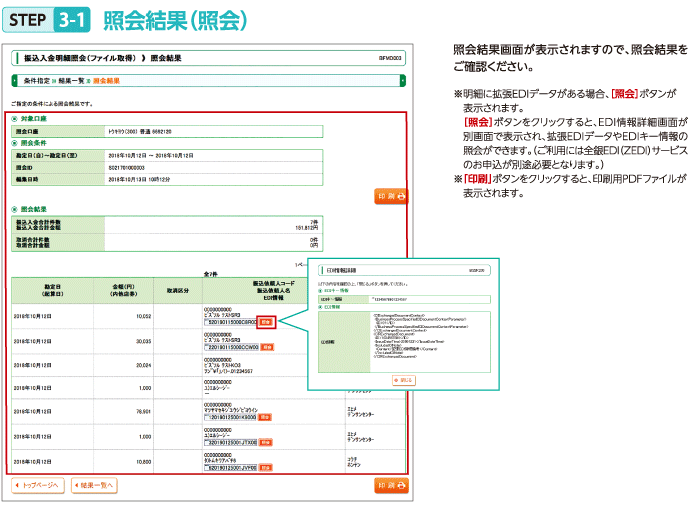Image resolution: width=688 pixels, height=506 pixels.
Task: Click EDI code field in 78,901 yen row
Action: pos(231,417)
